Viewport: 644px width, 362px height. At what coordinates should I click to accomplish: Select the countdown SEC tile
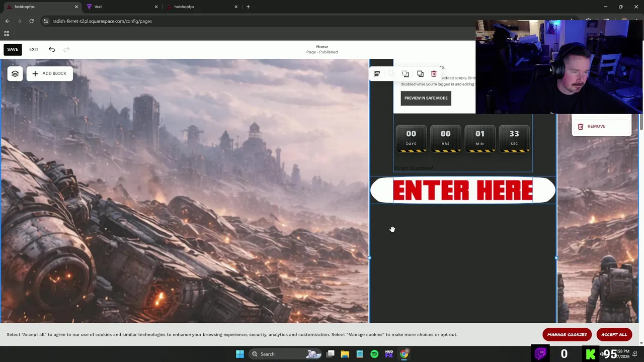click(514, 138)
